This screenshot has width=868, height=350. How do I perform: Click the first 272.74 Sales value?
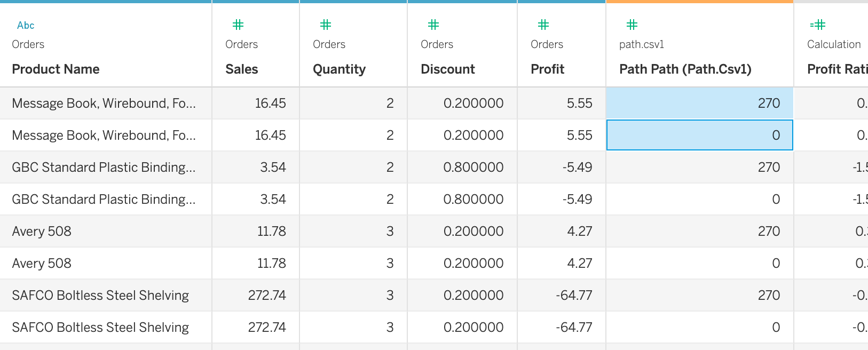click(267, 296)
